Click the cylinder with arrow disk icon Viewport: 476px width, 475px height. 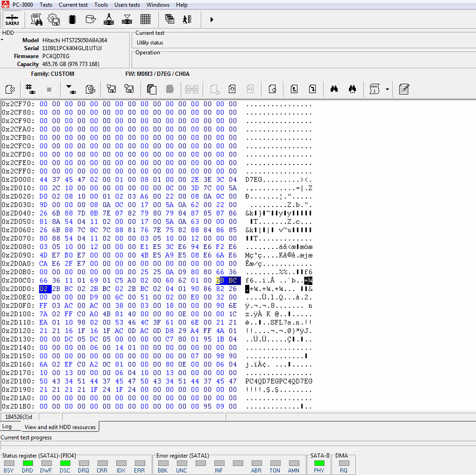pyautogui.click(x=91, y=19)
